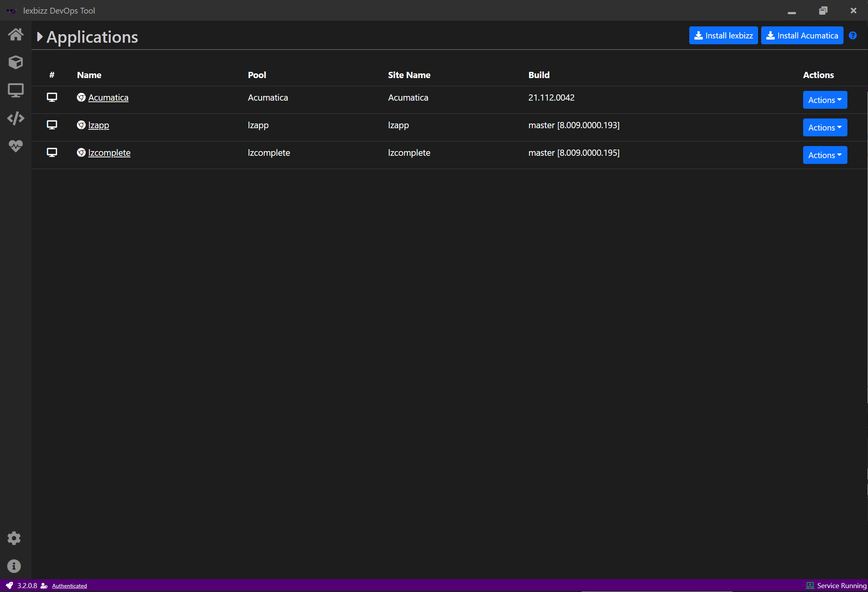868x592 pixels.
Task: Open the monitor Applications sidebar icon
Action: point(16,90)
